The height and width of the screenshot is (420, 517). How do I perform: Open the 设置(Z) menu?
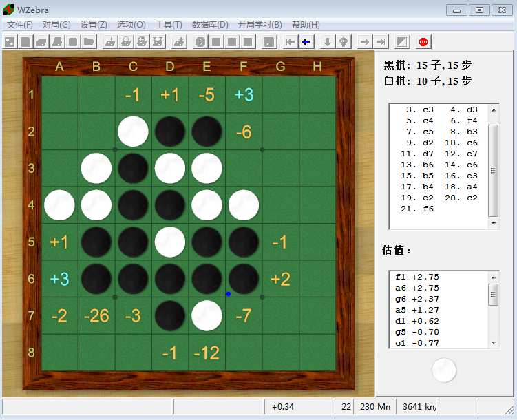(94, 25)
